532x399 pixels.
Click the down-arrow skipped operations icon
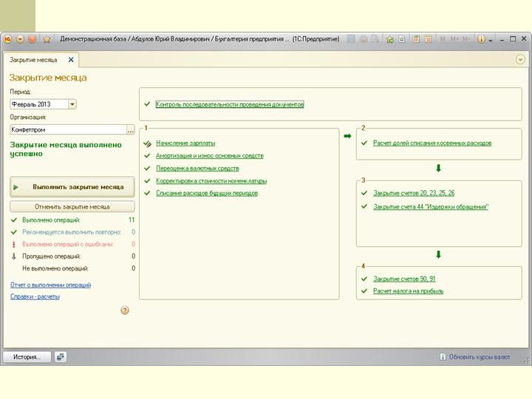tap(13, 256)
